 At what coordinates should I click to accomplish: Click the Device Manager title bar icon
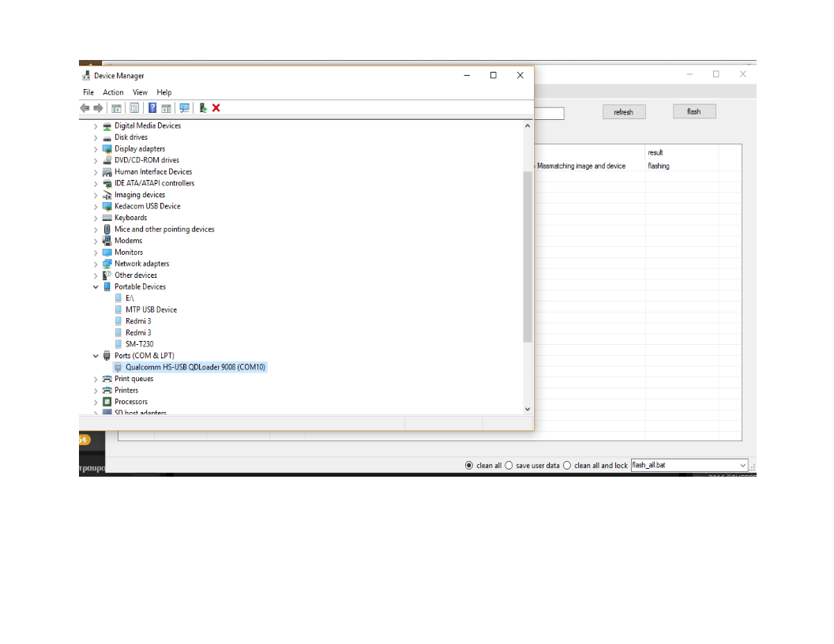pos(86,76)
